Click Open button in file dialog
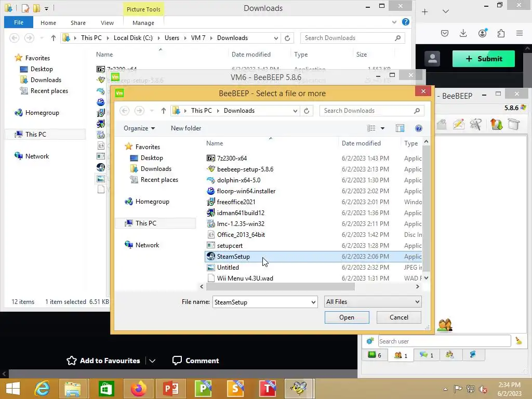Image resolution: width=532 pixels, height=399 pixels. point(347,317)
